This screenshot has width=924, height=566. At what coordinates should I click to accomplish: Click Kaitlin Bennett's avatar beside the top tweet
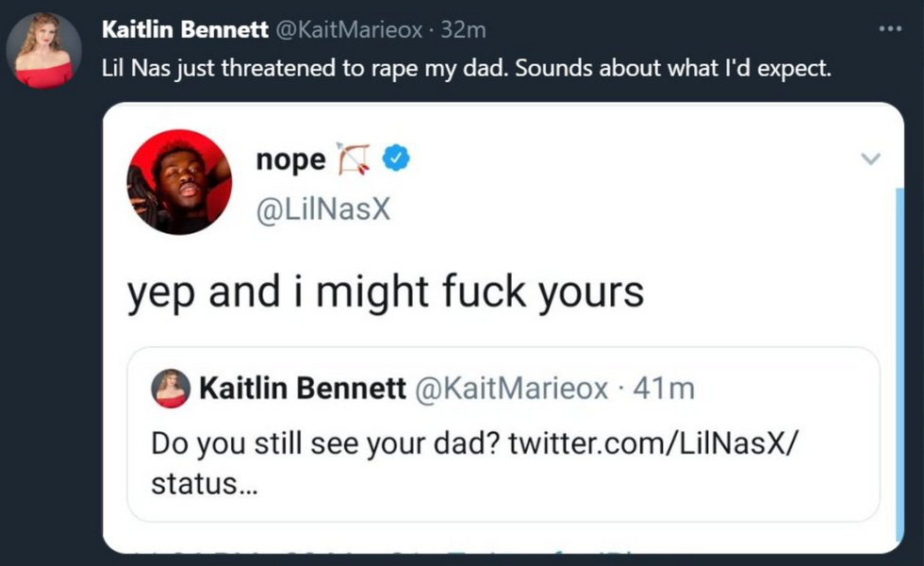(43, 50)
